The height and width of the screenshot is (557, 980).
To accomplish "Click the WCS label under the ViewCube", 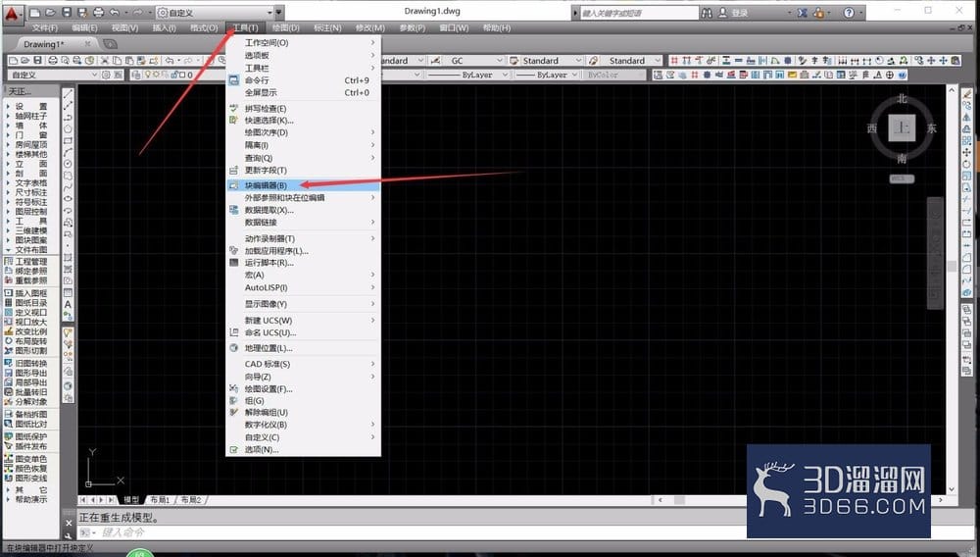I will tap(902, 178).
